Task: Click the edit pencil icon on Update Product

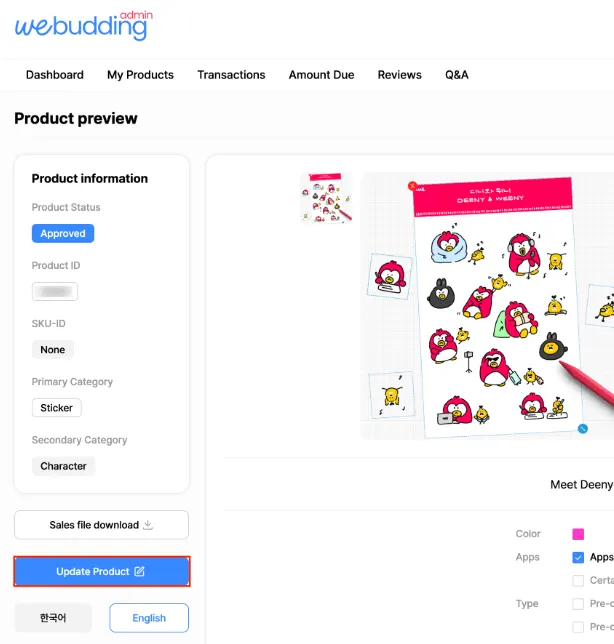Action: (140, 571)
